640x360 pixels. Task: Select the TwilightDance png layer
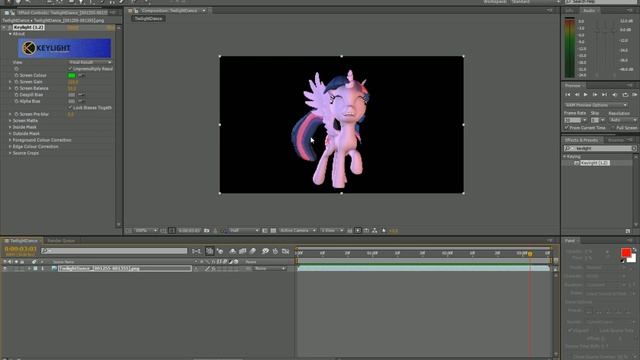pyautogui.click(x=124, y=269)
